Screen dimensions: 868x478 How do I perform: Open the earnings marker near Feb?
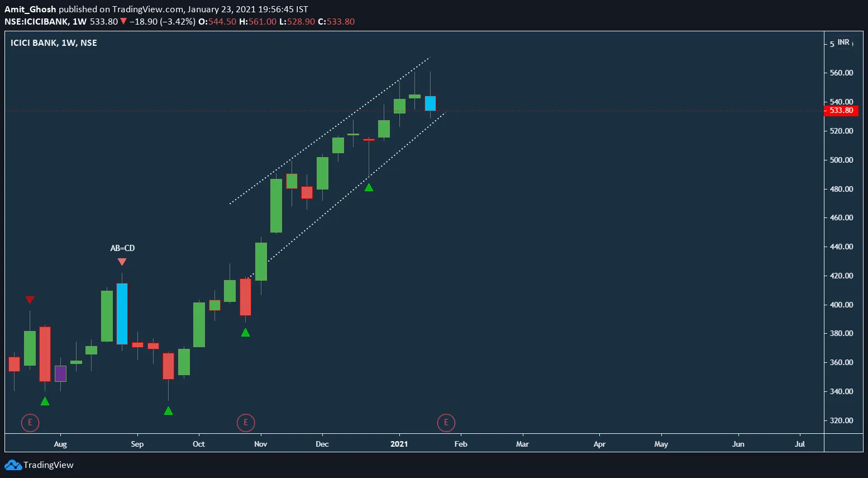tap(446, 423)
